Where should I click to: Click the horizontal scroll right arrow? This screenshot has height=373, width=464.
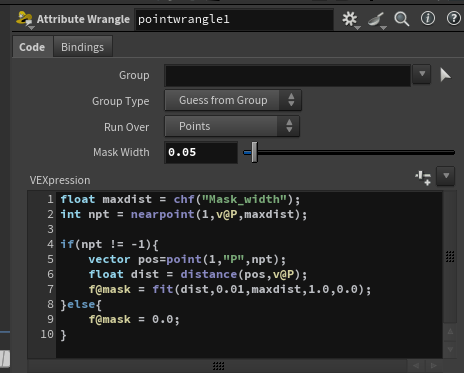coord(433,366)
